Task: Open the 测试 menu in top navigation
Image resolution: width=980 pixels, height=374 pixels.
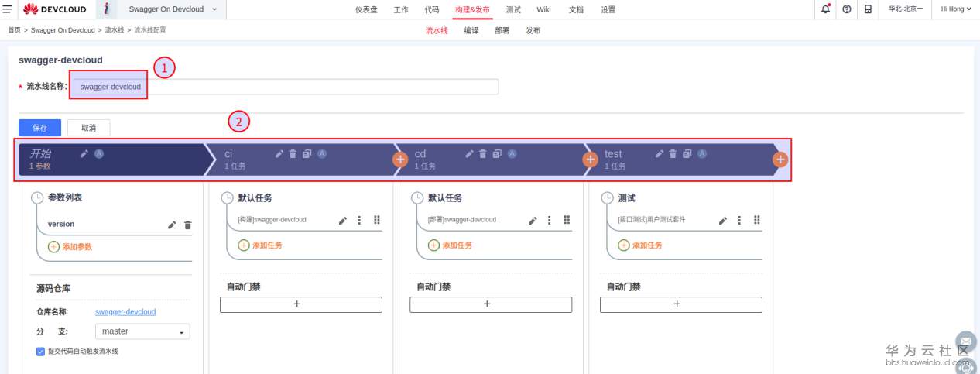Action: click(513, 9)
